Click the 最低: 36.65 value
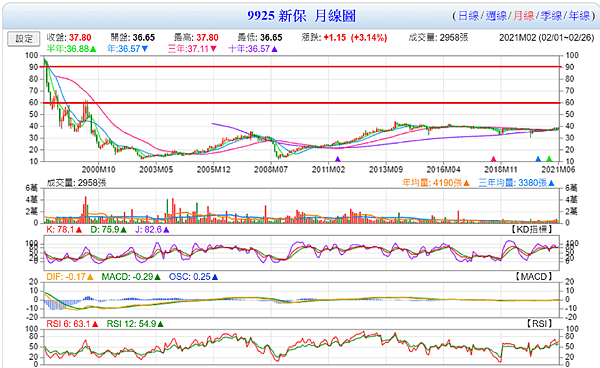 tap(260, 37)
